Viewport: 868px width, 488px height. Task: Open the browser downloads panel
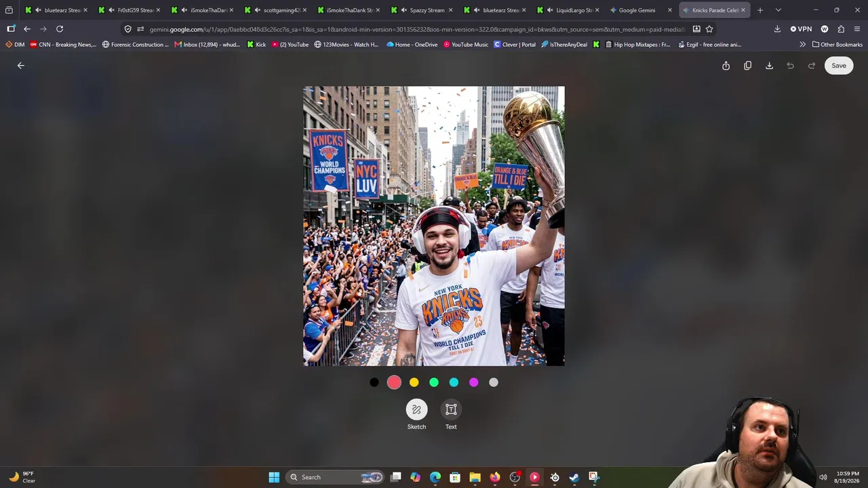tap(777, 29)
